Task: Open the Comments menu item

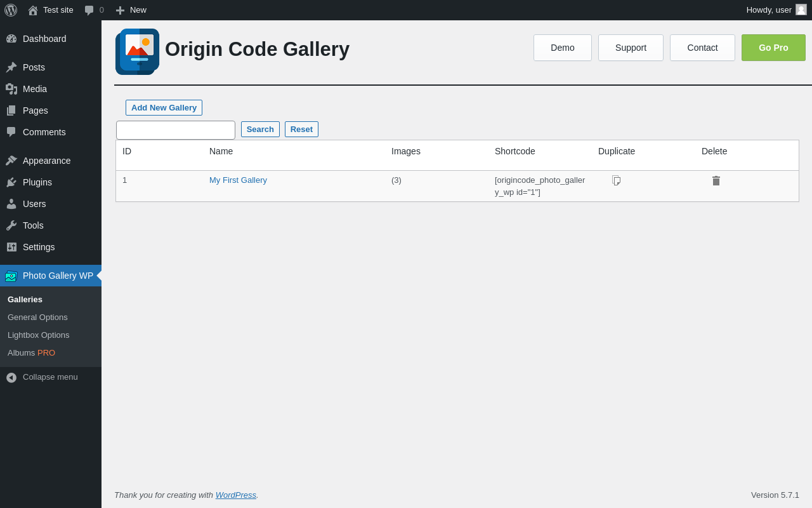Action: pyautogui.click(x=51, y=132)
